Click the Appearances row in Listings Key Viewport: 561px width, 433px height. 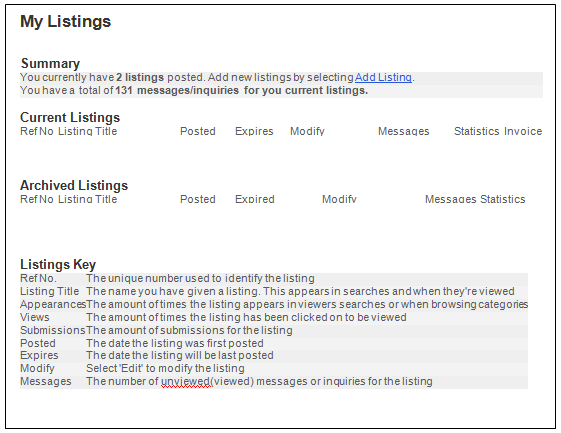coord(274,304)
